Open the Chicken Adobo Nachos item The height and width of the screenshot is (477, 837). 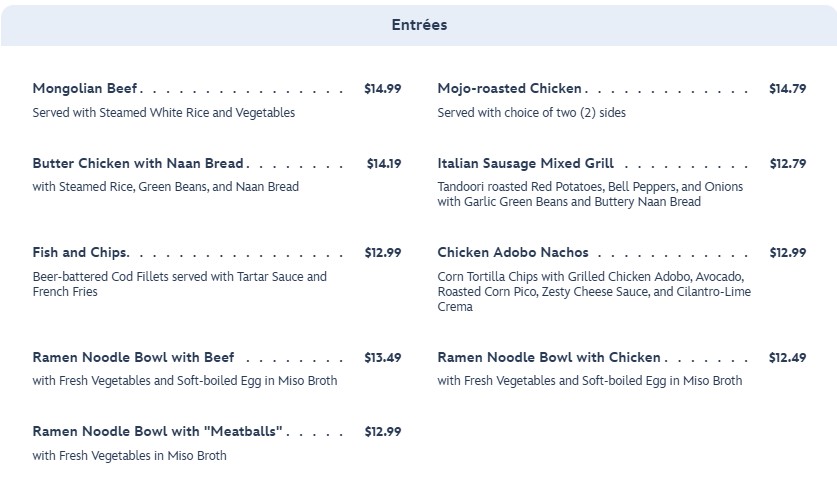pyautogui.click(x=513, y=253)
